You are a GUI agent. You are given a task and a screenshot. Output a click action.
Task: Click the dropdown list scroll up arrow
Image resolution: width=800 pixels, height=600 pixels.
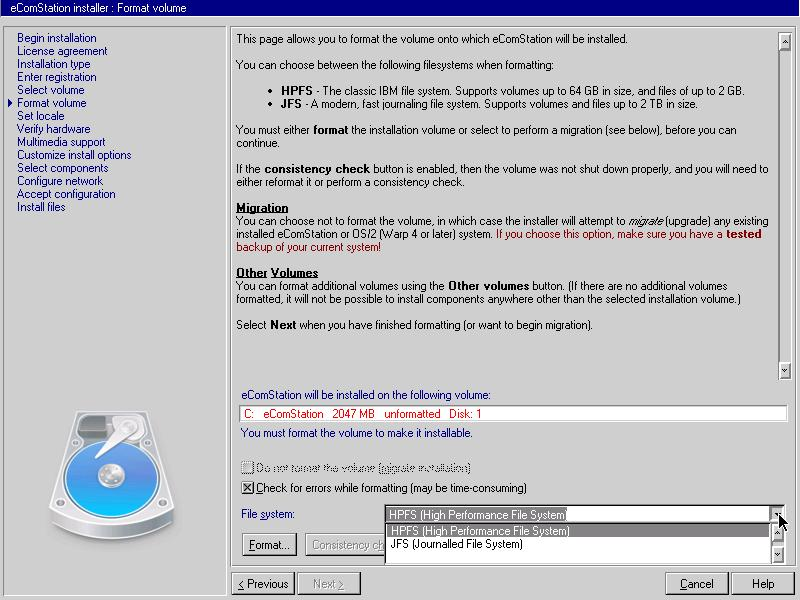[777, 533]
